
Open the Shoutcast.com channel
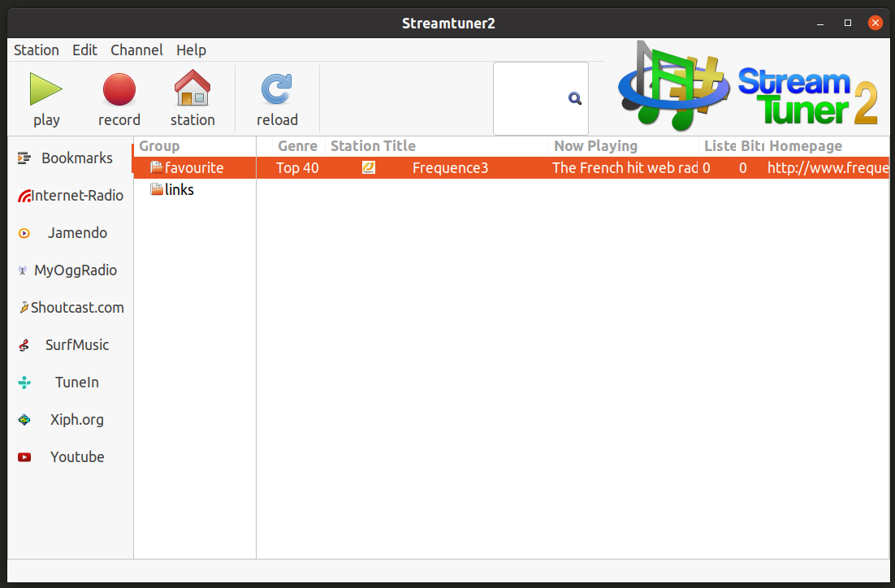tap(70, 308)
